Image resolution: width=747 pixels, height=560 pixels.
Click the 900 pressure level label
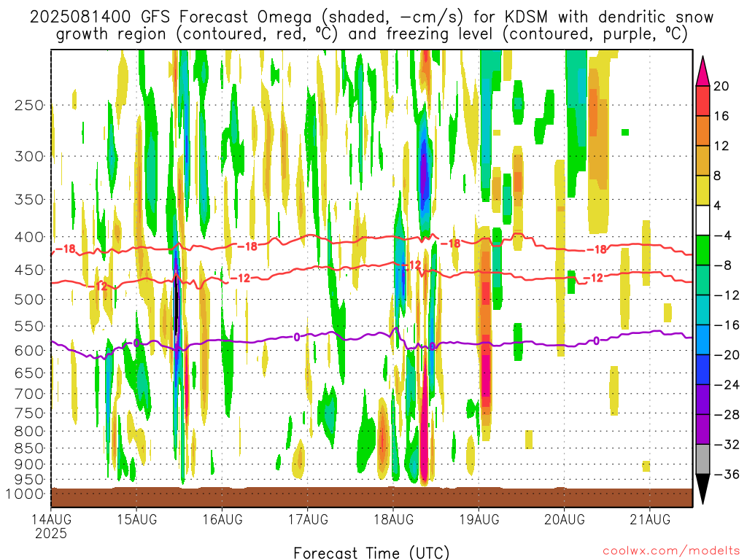click(29, 464)
